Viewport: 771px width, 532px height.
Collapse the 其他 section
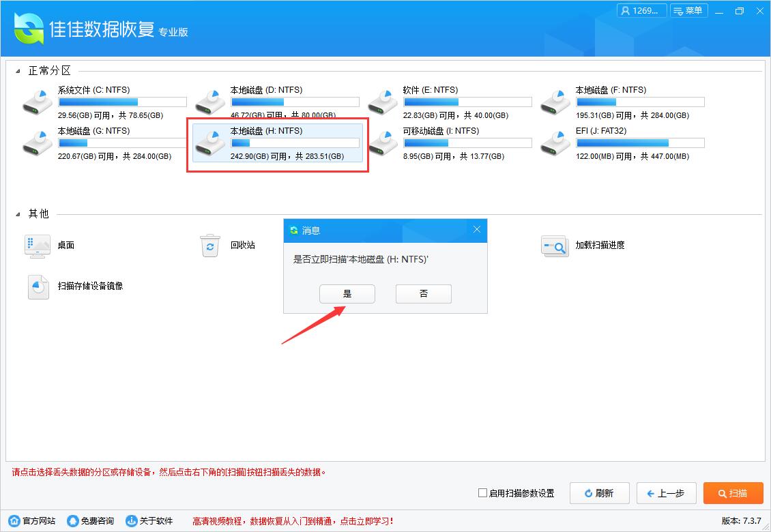tap(19, 213)
